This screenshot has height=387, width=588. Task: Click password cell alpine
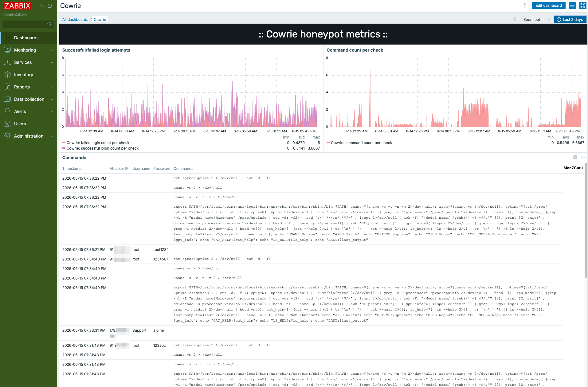(x=159, y=330)
